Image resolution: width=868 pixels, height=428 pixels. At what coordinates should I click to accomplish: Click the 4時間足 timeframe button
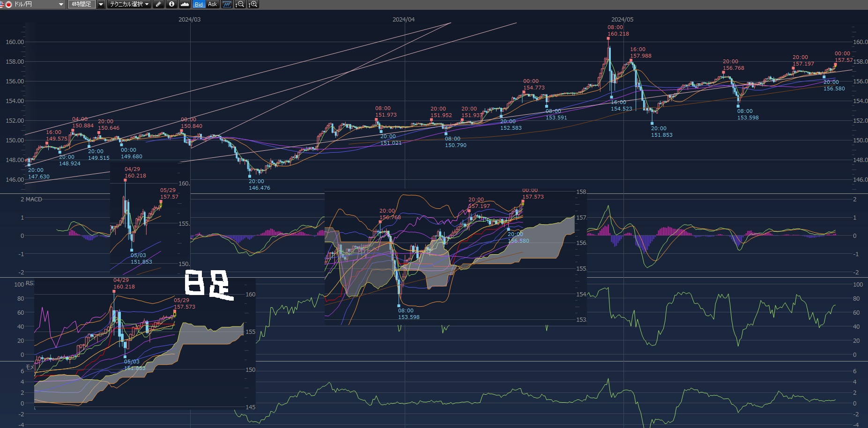point(82,4)
